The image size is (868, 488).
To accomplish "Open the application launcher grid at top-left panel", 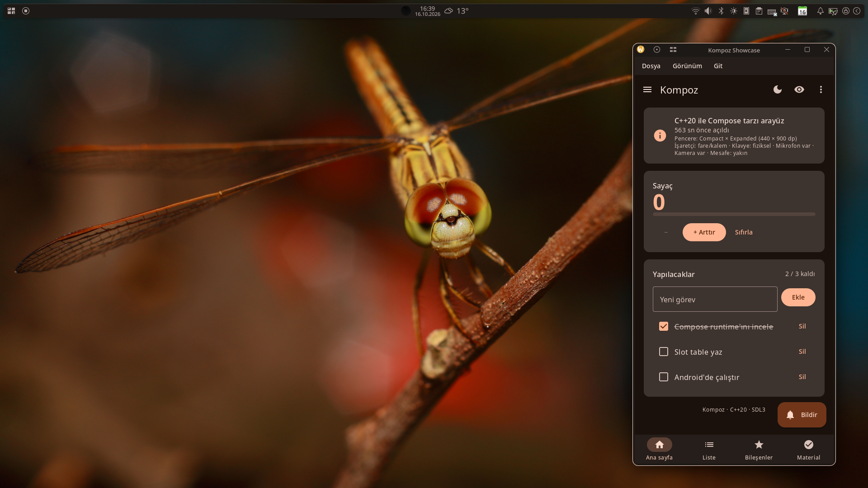I will (11, 11).
